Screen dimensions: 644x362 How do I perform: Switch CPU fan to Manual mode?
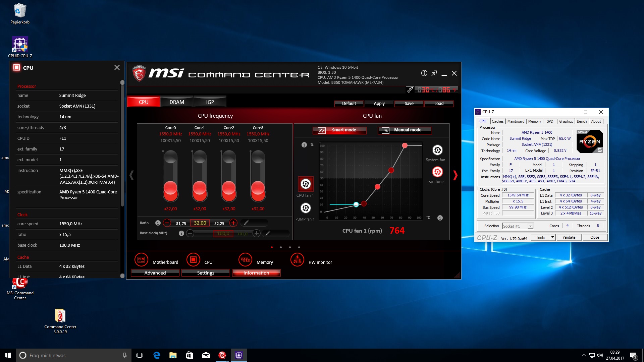pyautogui.click(x=405, y=130)
